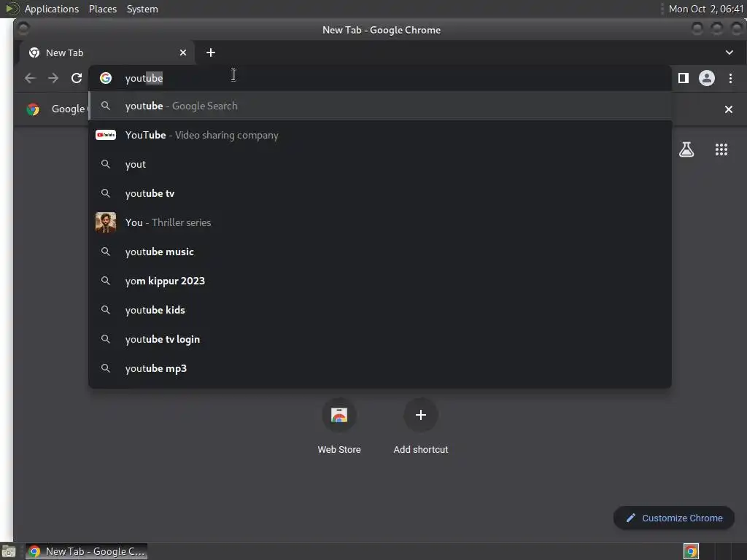This screenshot has width=747, height=560.
Task: Open the Applications menu
Action: point(52,9)
